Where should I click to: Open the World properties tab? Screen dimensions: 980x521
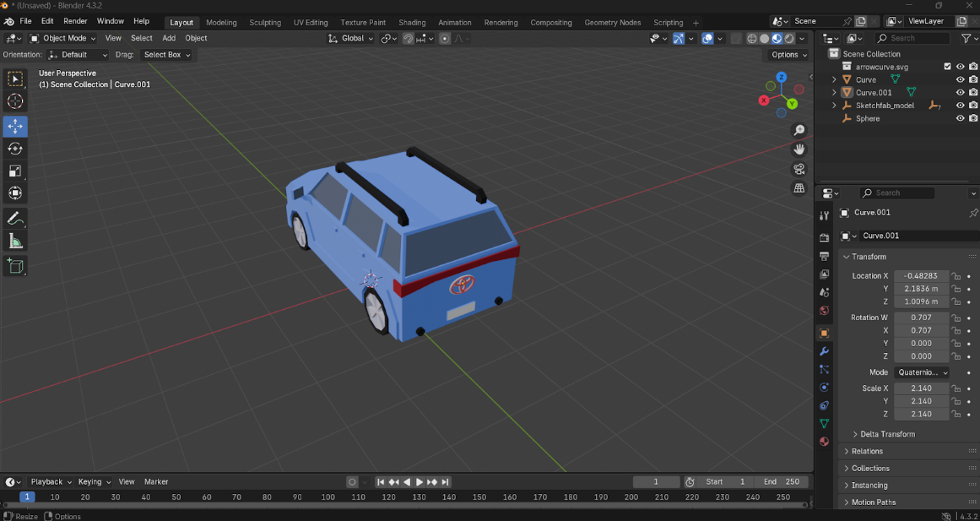click(825, 310)
